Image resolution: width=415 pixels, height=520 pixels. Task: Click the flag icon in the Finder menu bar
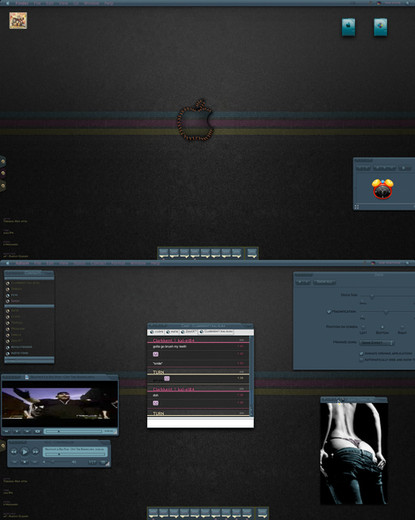pos(379,3)
